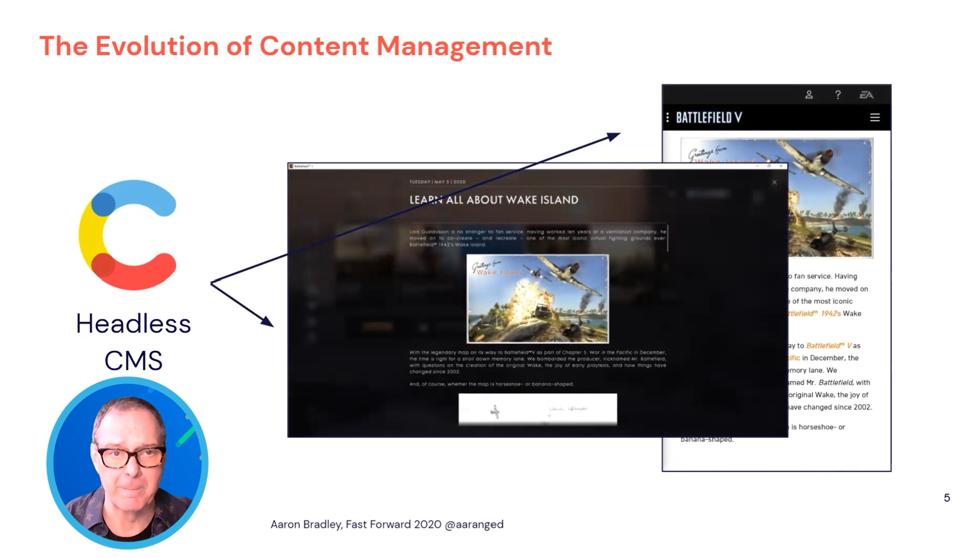The width and height of the screenshot is (980, 558).
Task: Click three-dot menu beside Battlefield V logo
Action: click(668, 117)
